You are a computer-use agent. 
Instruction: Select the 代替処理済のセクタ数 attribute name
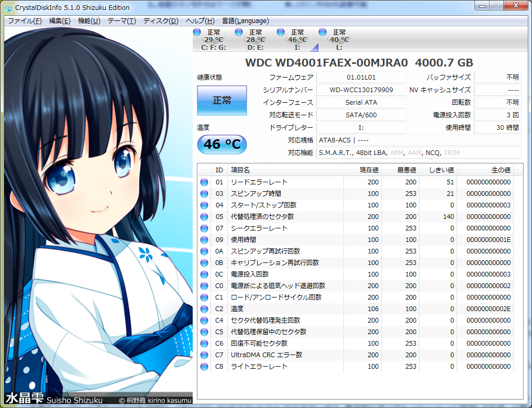click(262, 217)
